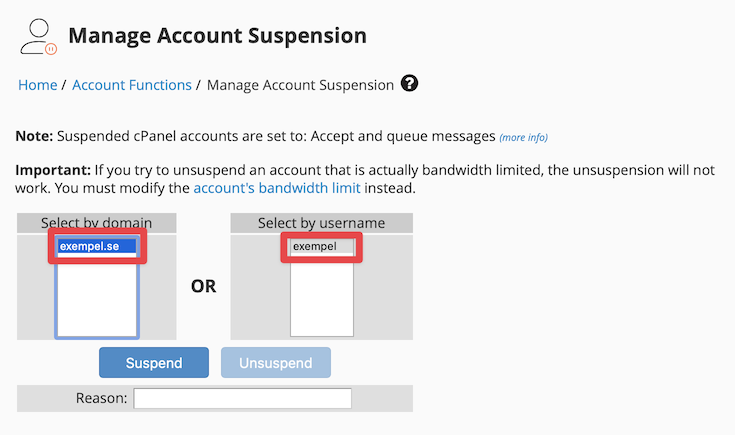Select exempel.se in the domain list
This screenshot has width=735, height=435.
(96, 246)
